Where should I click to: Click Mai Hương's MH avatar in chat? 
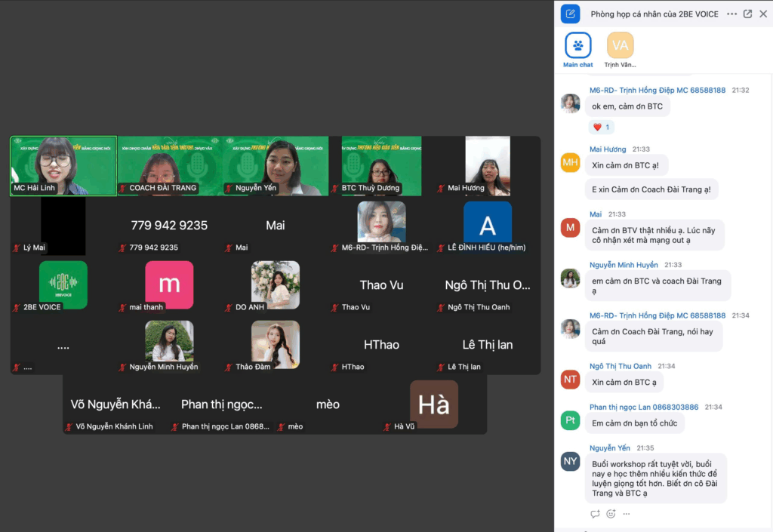click(x=570, y=162)
